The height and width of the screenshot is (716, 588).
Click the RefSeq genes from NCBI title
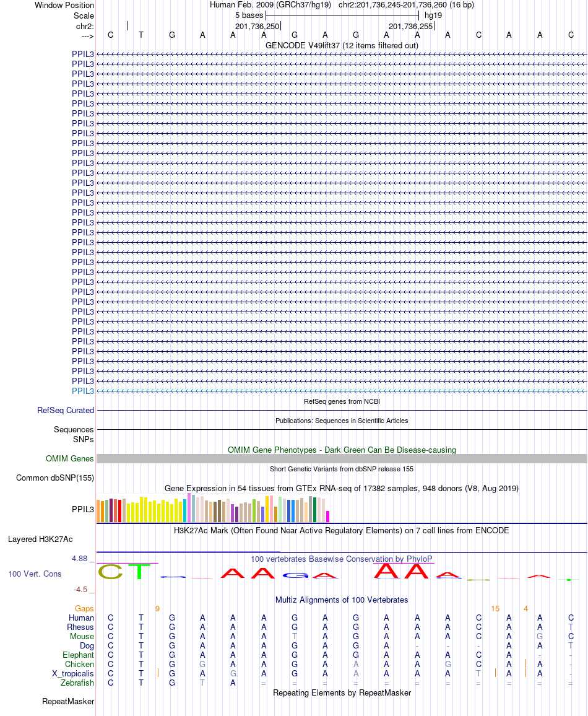click(x=342, y=401)
